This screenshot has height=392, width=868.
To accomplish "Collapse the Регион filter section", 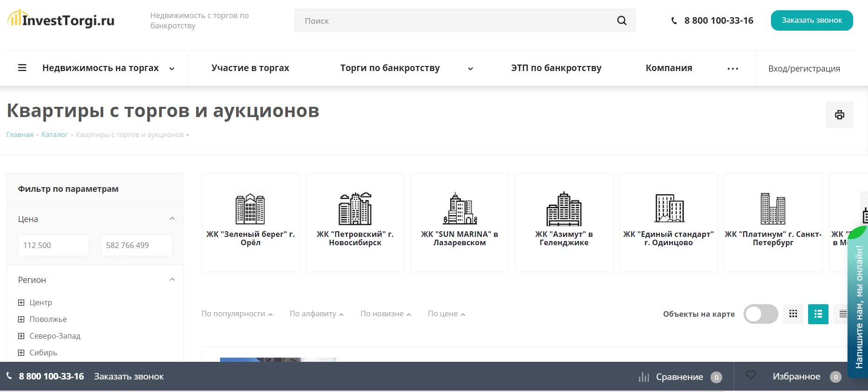I will [x=172, y=280].
